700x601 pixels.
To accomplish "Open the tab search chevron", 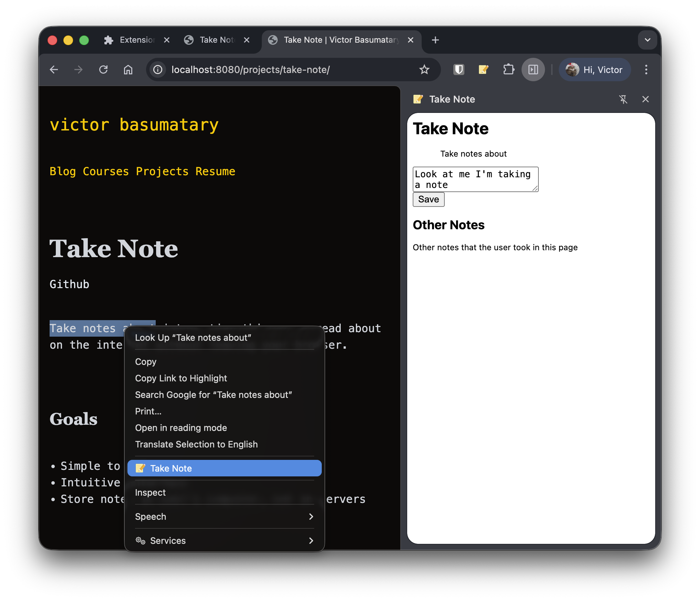I will (x=647, y=40).
